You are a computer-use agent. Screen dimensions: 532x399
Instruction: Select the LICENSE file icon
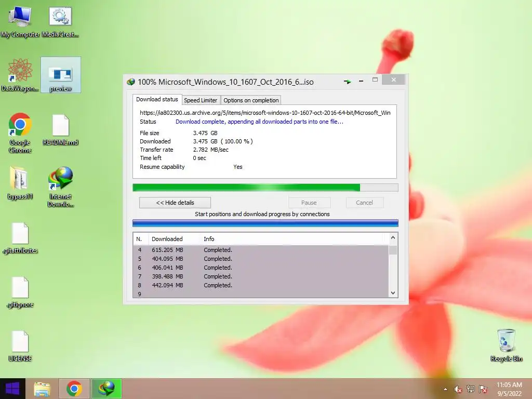(20, 346)
